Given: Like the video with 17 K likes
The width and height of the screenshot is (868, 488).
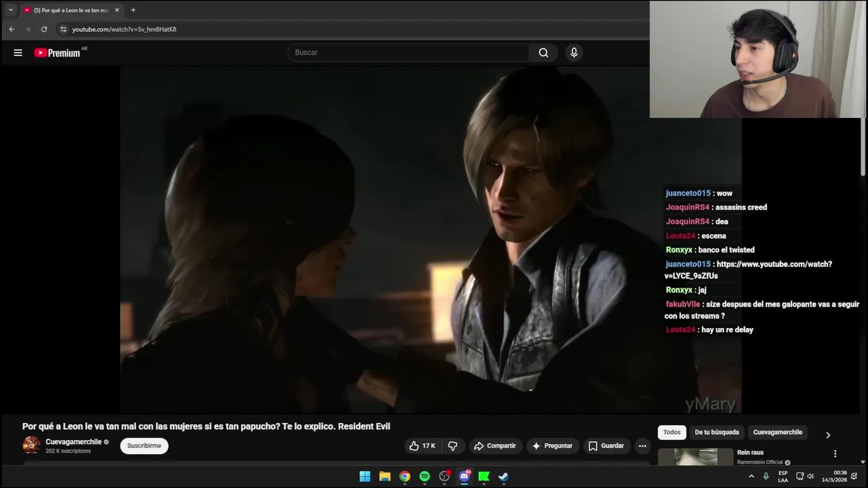Looking at the screenshot, I should point(422,445).
